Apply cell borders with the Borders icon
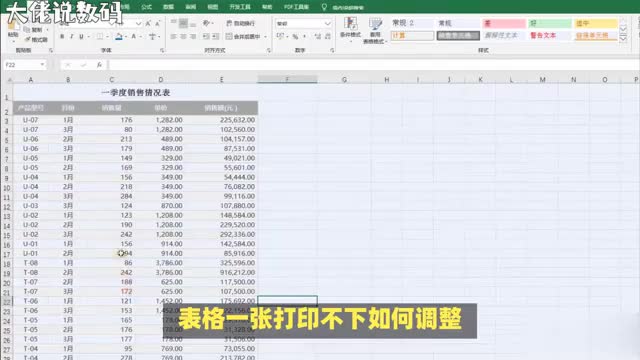The height and width of the screenshot is (360, 640). pos(100,37)
